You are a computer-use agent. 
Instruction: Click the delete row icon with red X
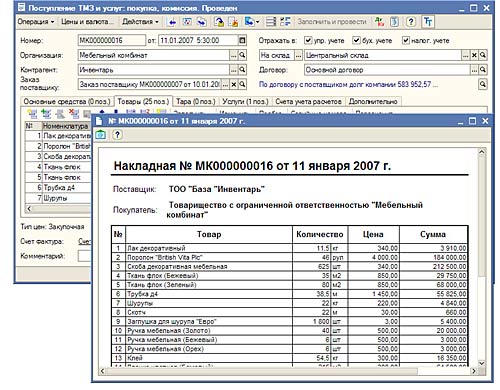pyautogui.click(x=74, y=114)
